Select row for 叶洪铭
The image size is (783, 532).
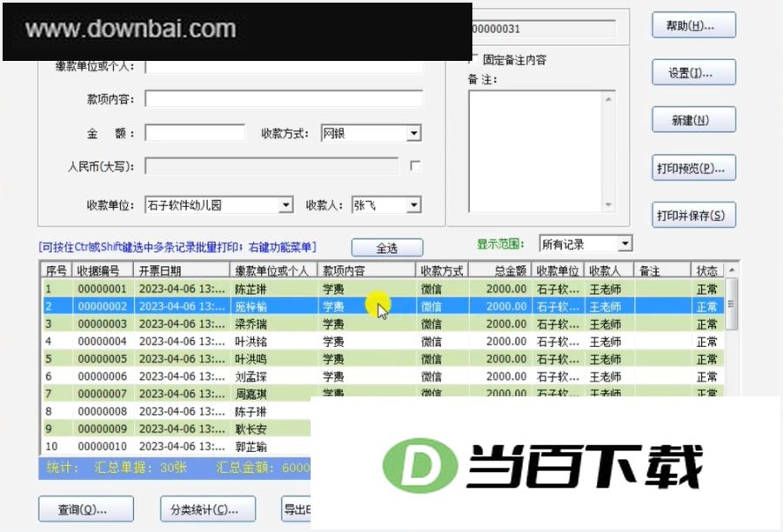[x=383, y=342]
